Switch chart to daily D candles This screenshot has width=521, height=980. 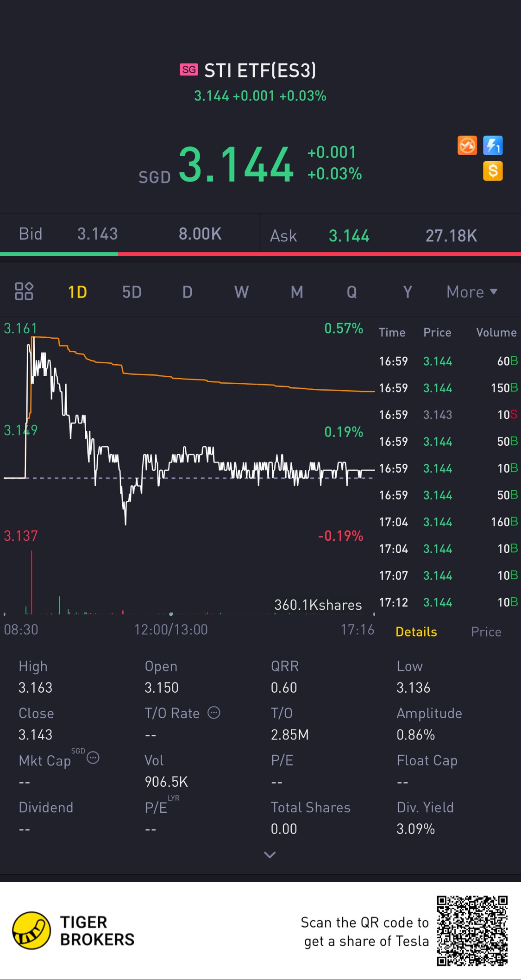coord(187,292)
